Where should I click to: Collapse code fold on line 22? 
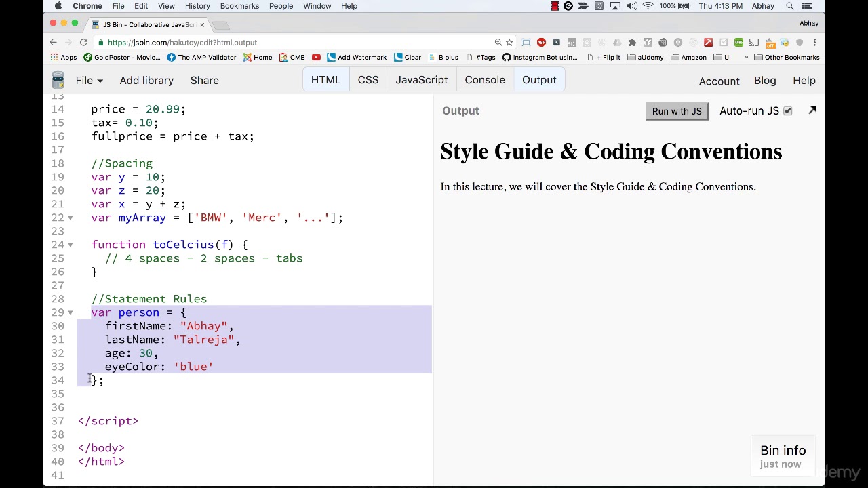[70, 218]
